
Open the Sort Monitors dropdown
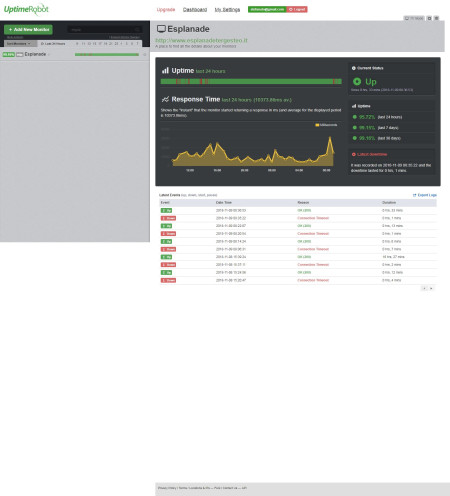pos(19,44)
